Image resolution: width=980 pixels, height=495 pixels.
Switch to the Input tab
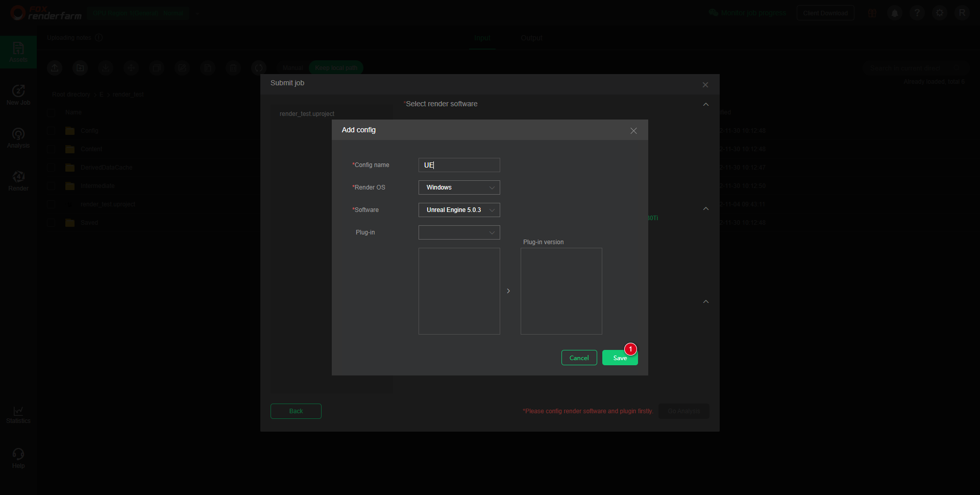[482, 38]
